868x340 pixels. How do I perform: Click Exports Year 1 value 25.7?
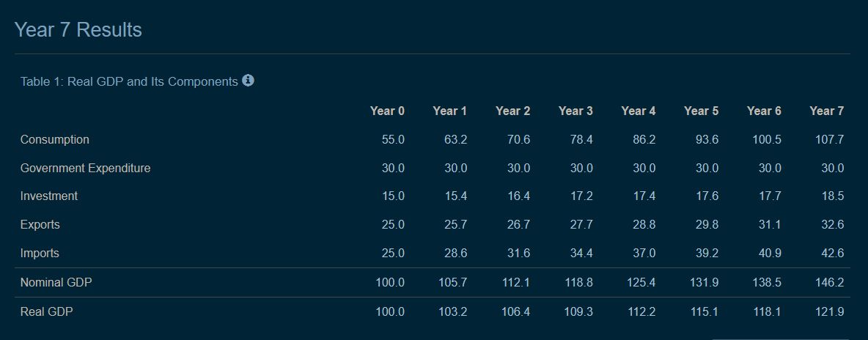pyautogui.click(x=455, y=225)
